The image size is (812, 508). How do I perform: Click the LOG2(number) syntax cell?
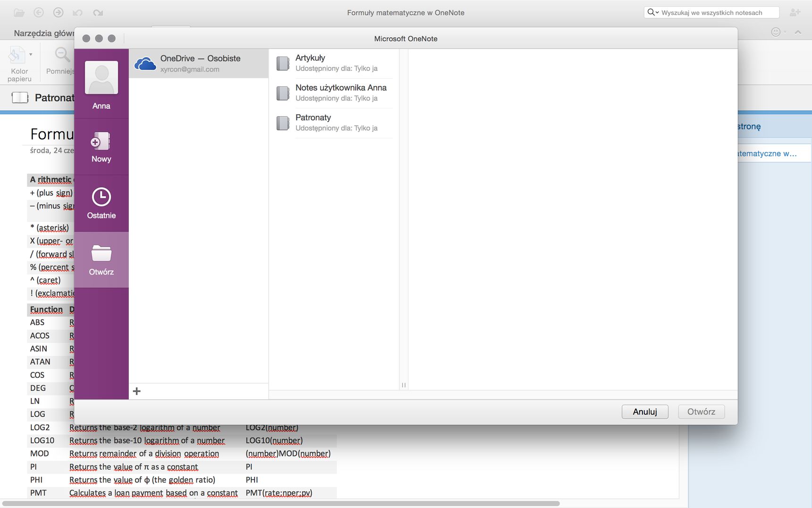pos(272,427)
